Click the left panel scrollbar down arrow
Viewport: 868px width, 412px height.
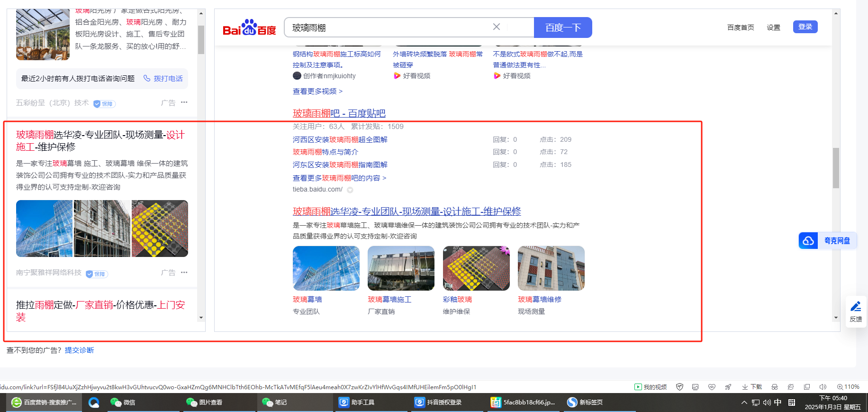(x=201, y=318)
